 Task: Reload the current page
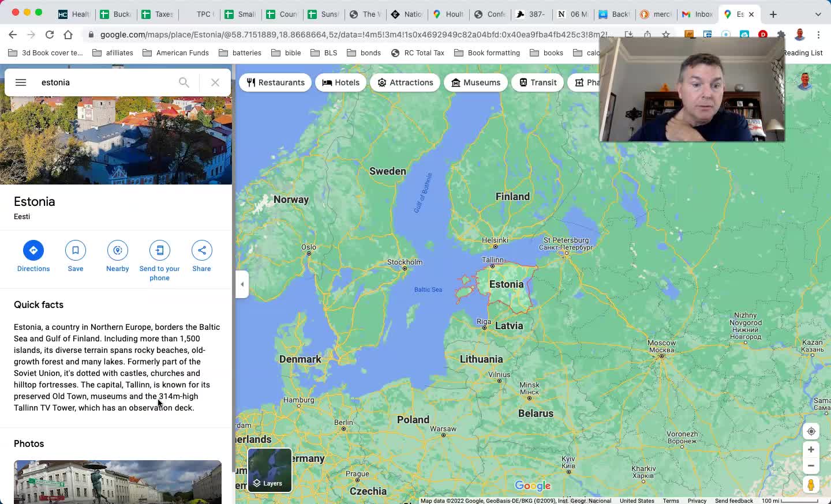50,35
